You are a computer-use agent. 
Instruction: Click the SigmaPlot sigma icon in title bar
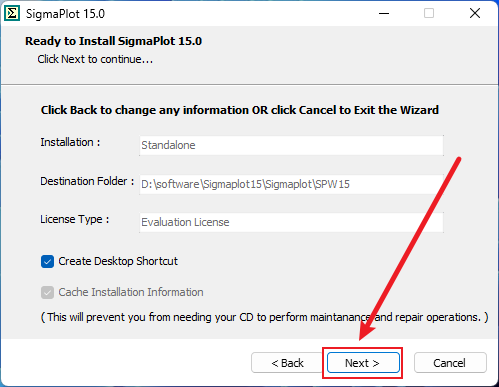(12, 13)
